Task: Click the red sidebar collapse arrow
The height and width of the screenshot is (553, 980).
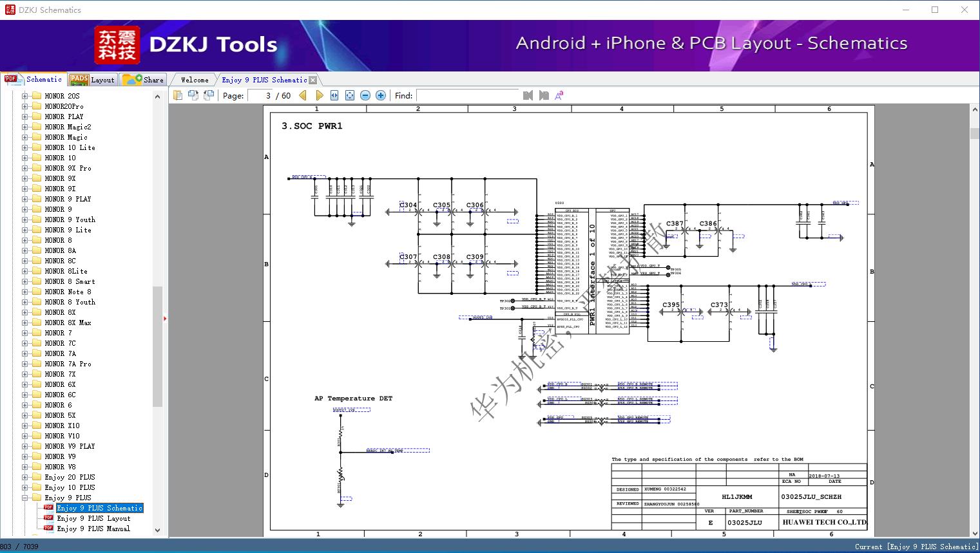Action: tap(165, 318)
